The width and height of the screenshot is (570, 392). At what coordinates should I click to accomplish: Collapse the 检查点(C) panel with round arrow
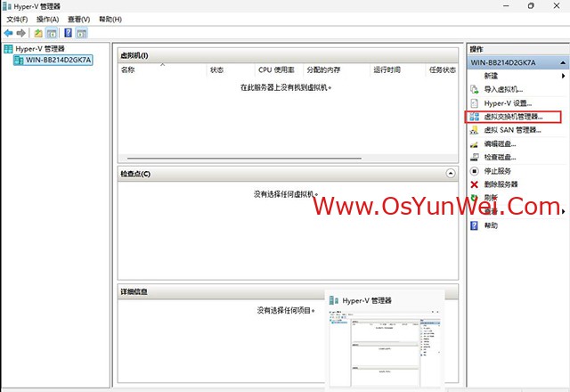(x=451, y=174)
